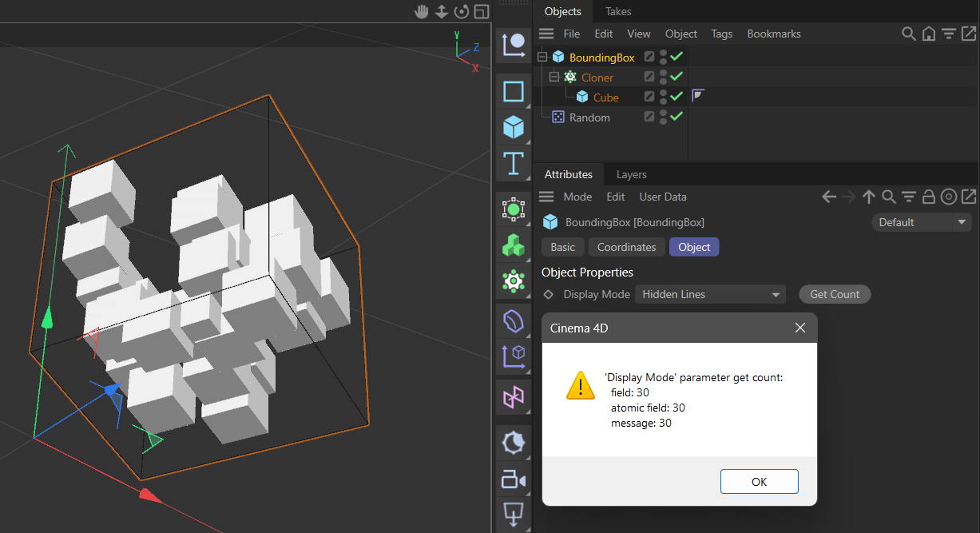Go back with the Attributes left arrow
Screen dimensions: 980x533
(829, 197)
